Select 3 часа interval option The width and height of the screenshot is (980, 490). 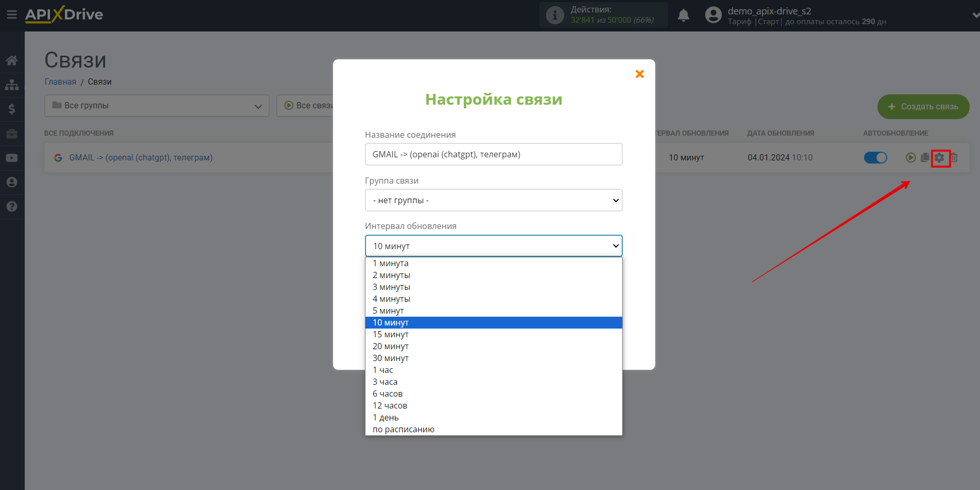(x=493, y=382)
